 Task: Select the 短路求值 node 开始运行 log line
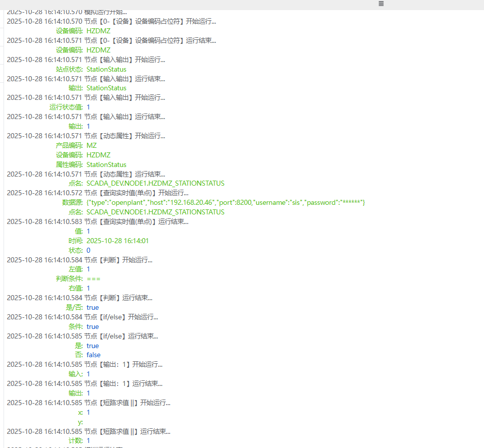coord(88,403)
